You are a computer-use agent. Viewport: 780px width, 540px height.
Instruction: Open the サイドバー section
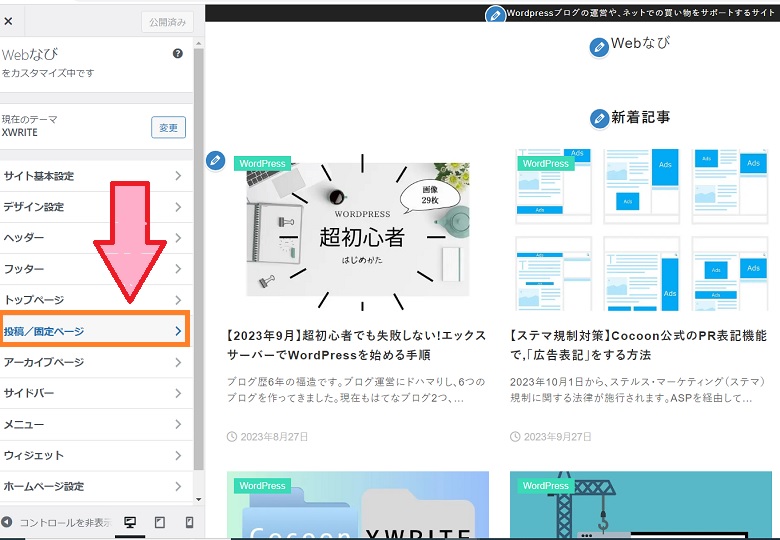96,393
